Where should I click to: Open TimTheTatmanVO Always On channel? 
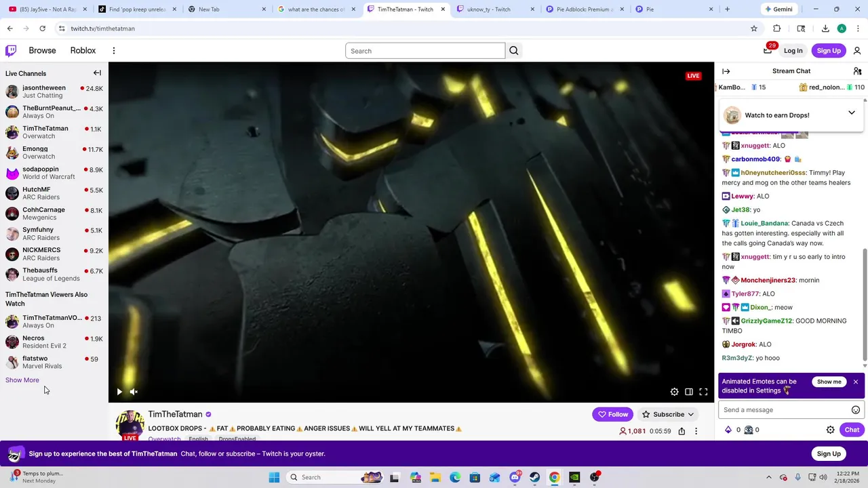pyautogui.click(x=54, y=321)
